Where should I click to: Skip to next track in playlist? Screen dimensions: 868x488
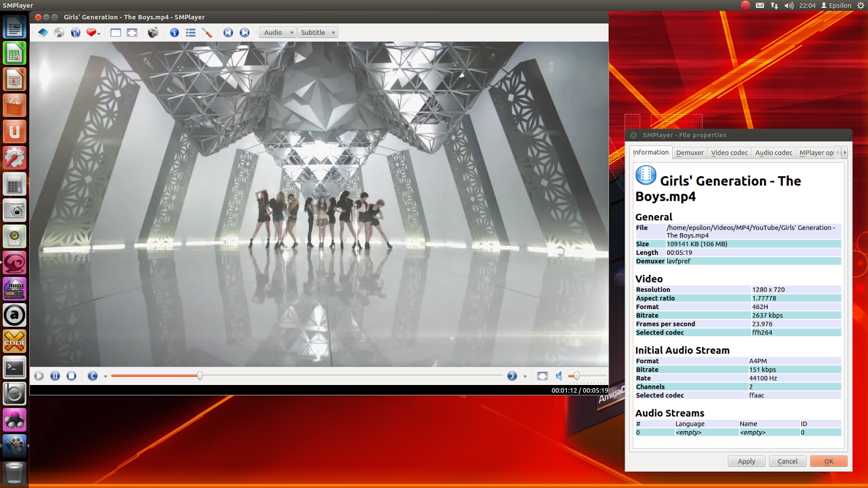tap(245, 33)
